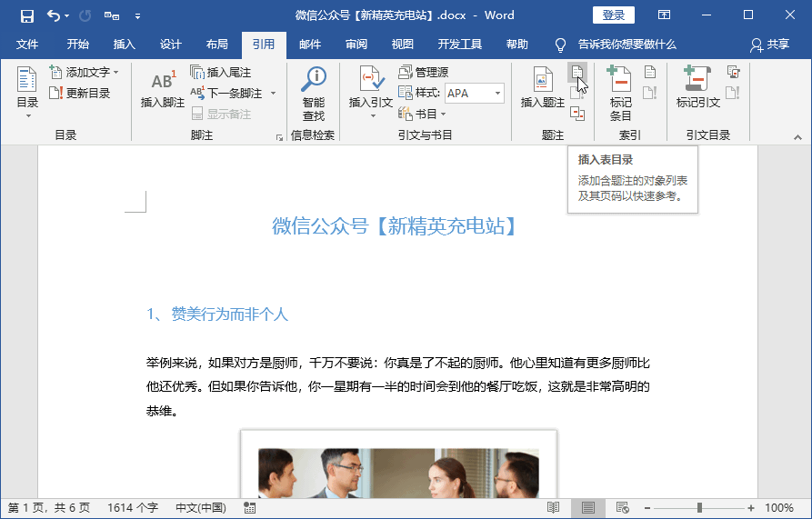This screenshot has width=812, height=519.
Task: Switch to the 布局 tab
Action: (x=217, y=45)
